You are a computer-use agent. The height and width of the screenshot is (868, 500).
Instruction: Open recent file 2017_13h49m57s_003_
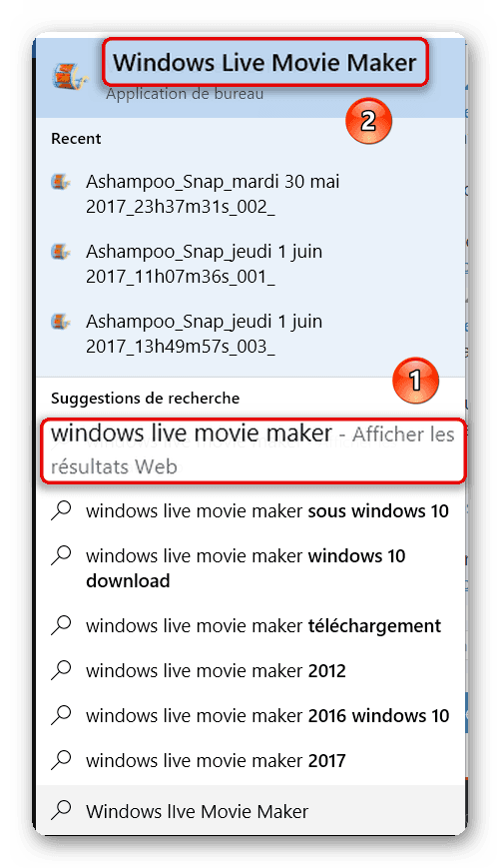coord(204,334)
